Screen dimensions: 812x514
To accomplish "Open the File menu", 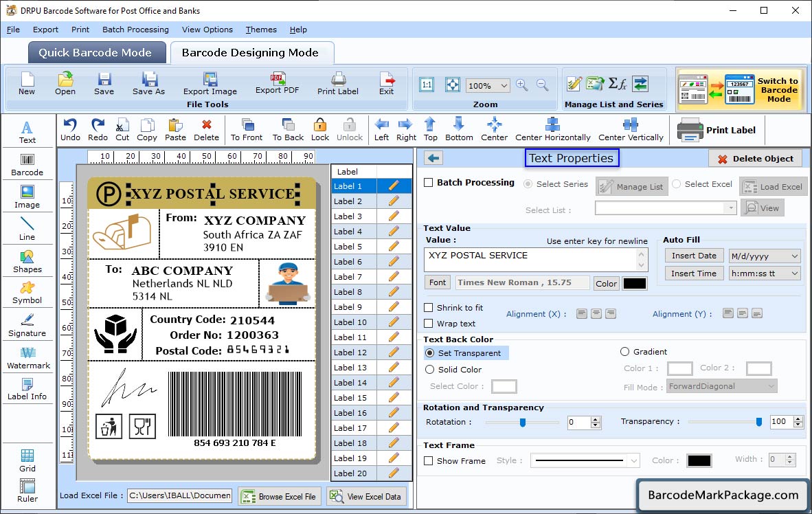I will click(13, 30).
